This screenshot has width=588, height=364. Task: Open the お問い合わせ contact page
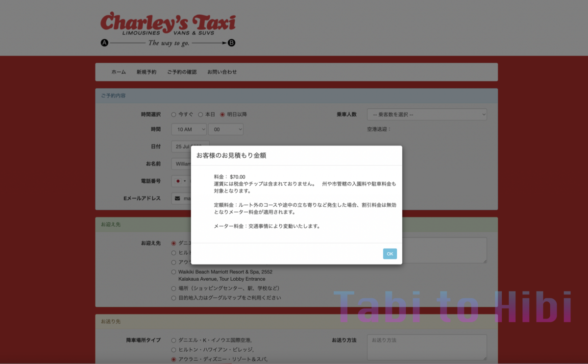click(x=221, y=72)
